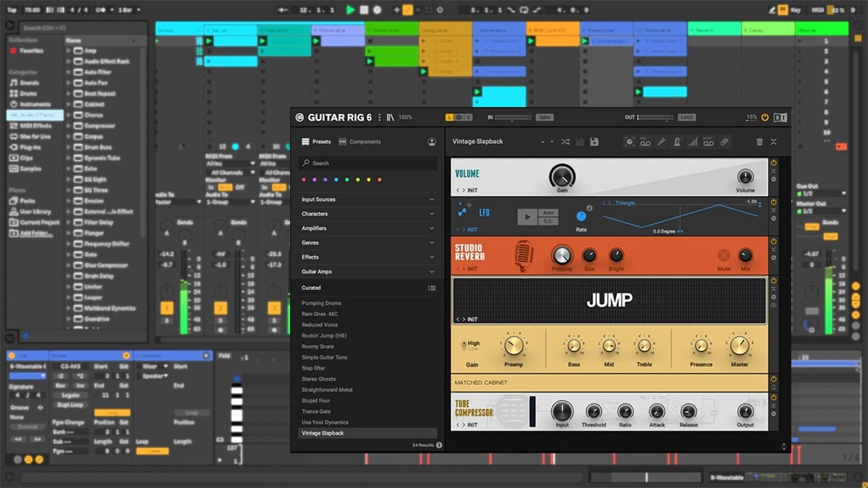Viewport: 868px width, 488px height.
Task: Click the Jump amp Master knob
Action: pos(739,346)
